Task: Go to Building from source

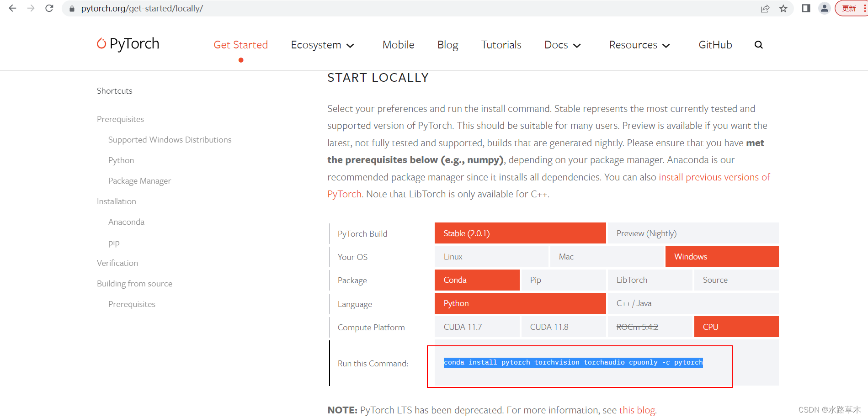Action: tap(134, 284)
